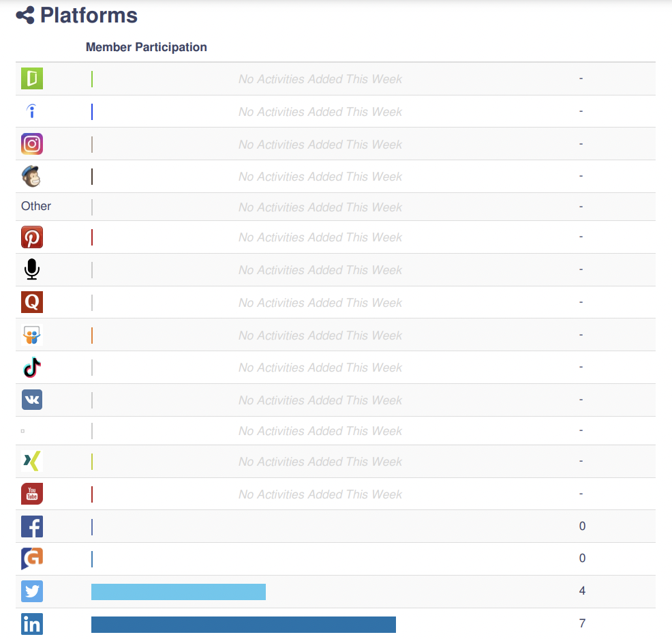Screen dimensions: 672x639
Task: Click the Instagram platform icon
Action: coord(32,144)
